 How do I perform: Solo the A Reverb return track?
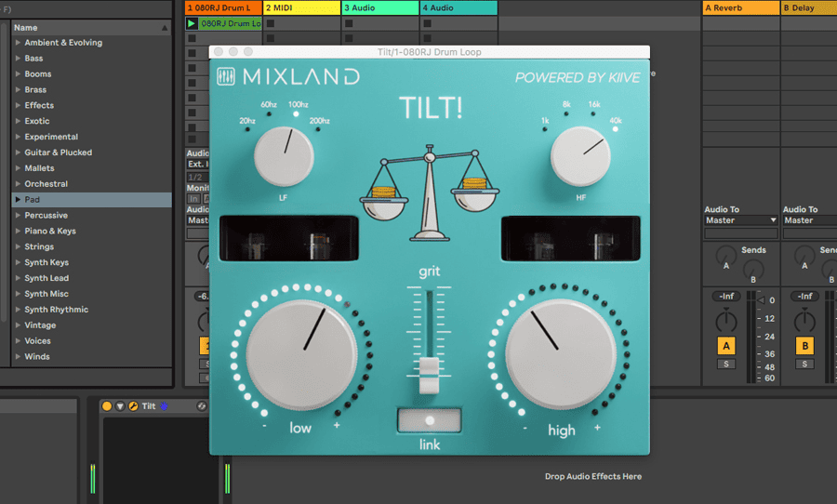(x=726, y=365)
